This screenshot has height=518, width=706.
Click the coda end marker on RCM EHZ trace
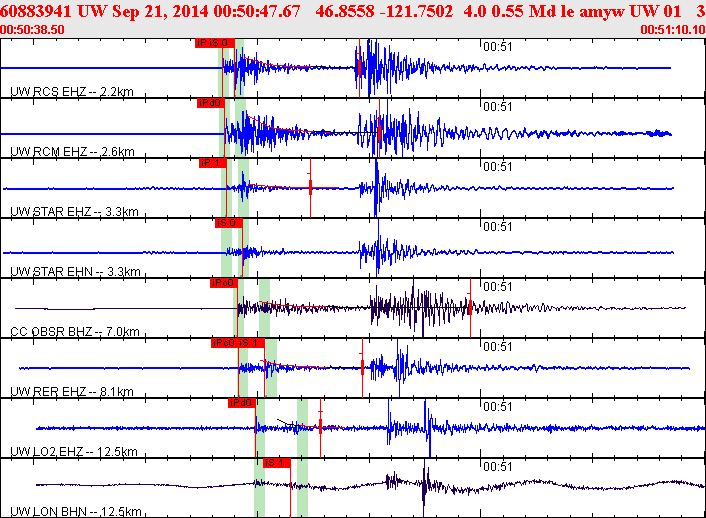380,131
